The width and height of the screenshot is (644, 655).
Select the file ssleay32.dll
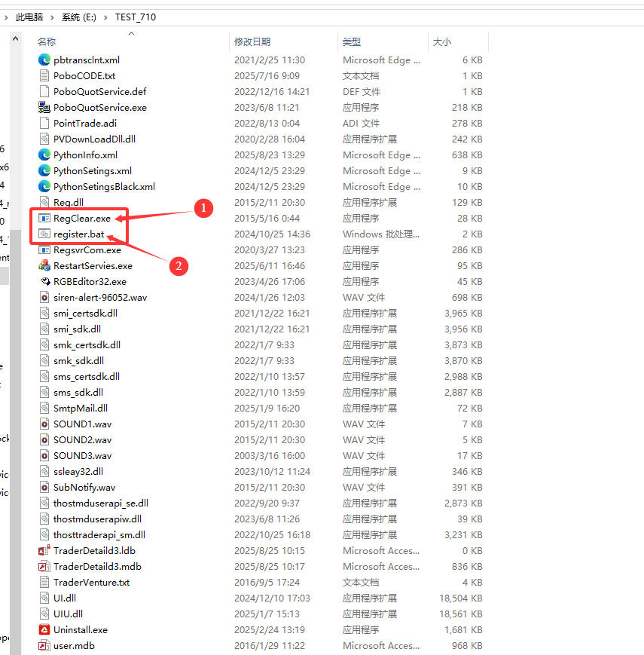[78, 472]
